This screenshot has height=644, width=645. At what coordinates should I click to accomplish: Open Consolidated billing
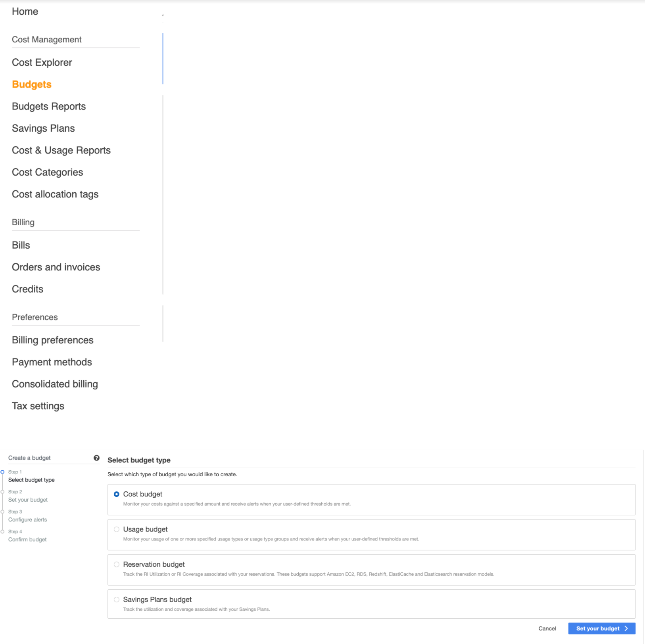55,384
